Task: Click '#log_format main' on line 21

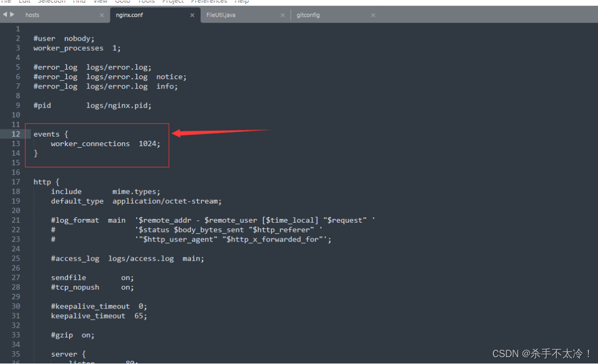Action: click(88, 221)
